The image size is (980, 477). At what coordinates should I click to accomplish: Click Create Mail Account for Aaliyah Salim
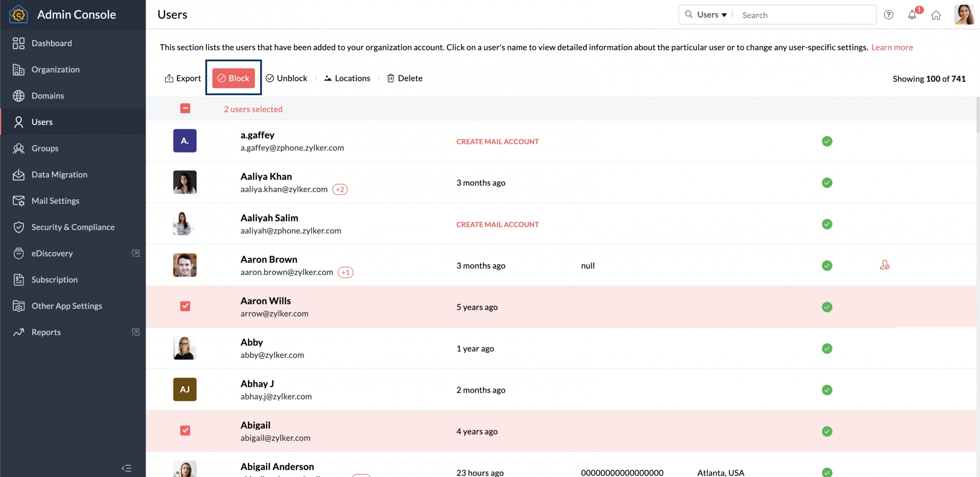click(497, 225)
